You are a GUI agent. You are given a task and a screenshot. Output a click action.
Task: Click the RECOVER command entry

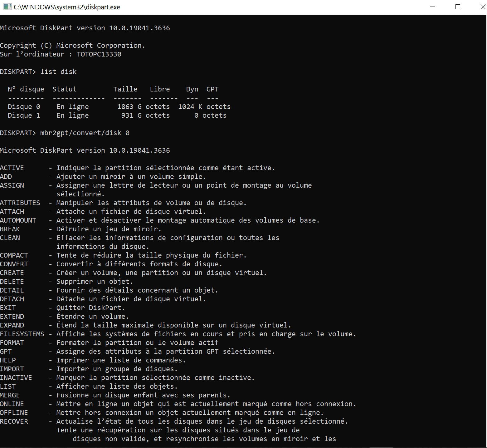[x=14, y=421]
